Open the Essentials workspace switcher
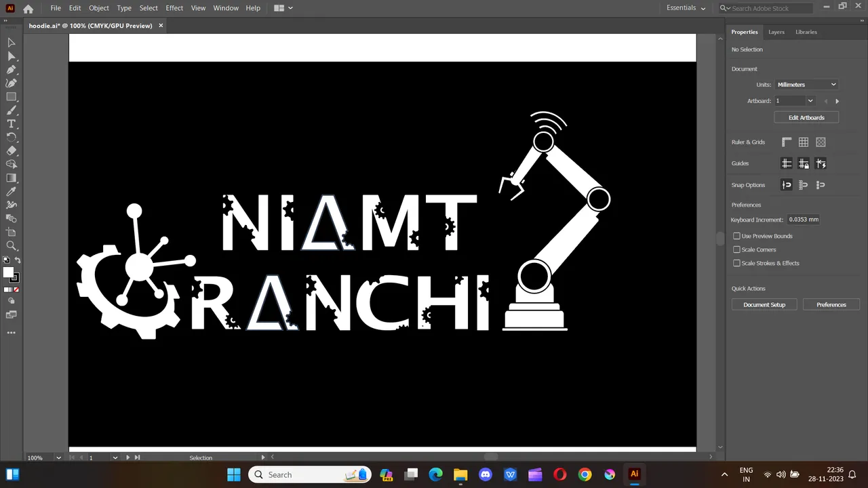This screenshot has height=488, width=868. 686,8
